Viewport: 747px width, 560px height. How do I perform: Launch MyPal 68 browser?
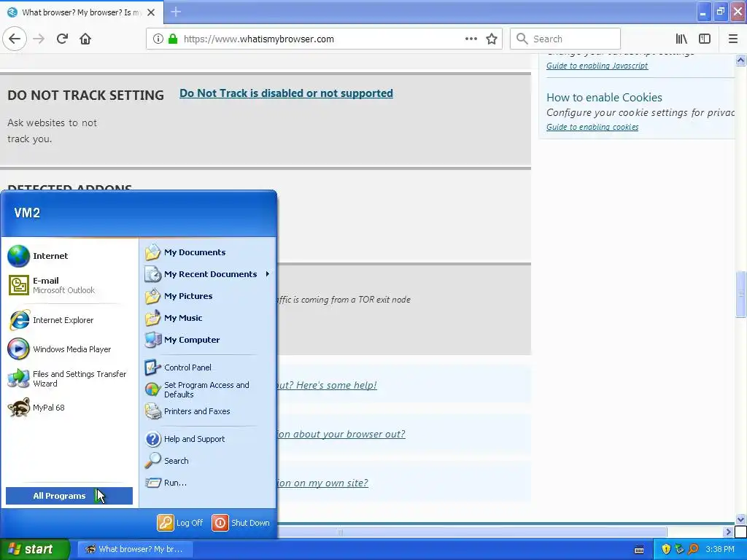[x=70, y=408]
